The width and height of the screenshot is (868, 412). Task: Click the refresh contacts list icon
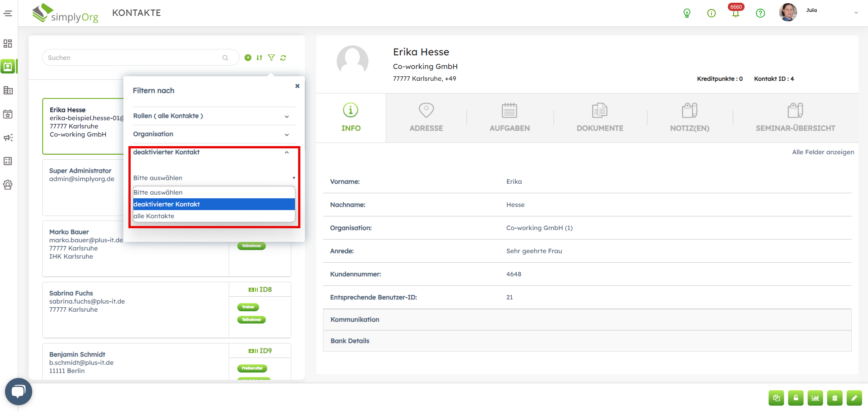283,58
